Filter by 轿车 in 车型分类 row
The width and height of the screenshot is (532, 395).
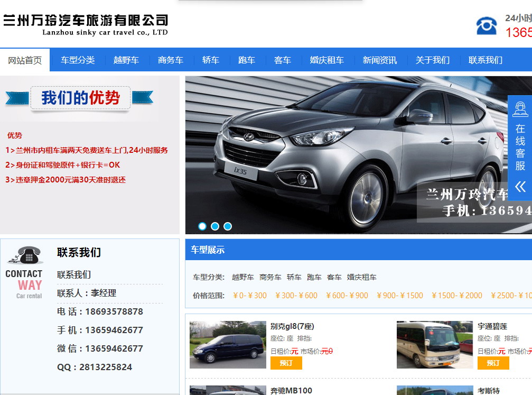pyautogui.click(x=294, y=277)
